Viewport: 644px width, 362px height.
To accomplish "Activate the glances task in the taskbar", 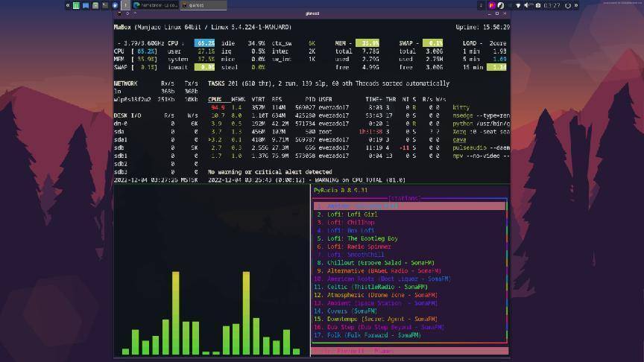I will (x=203, y=5).
